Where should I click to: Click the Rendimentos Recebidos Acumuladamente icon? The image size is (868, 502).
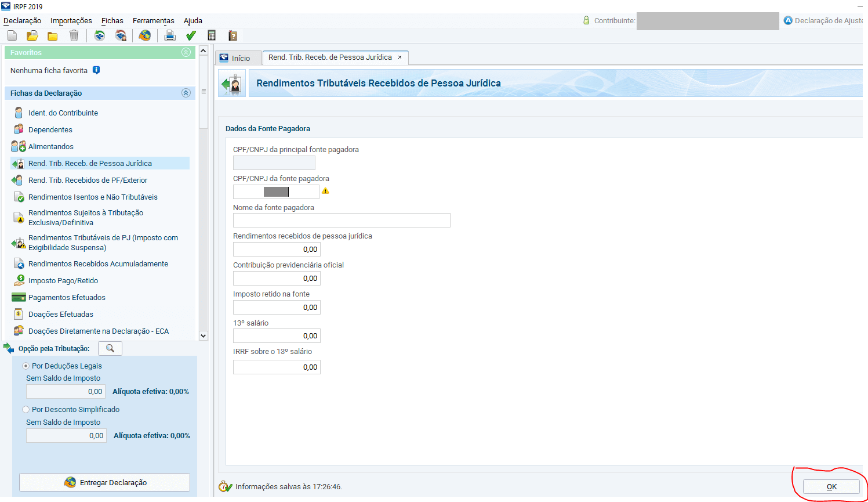click(x=19, y=263)
